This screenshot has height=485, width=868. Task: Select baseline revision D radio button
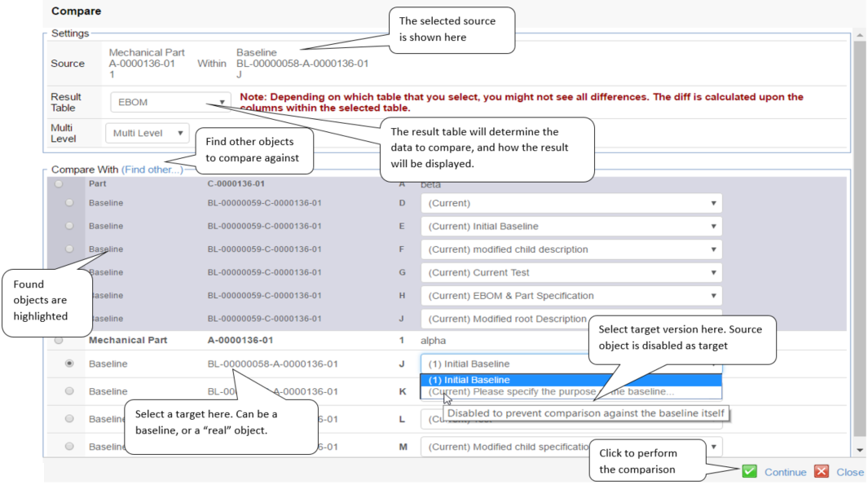tap(69, 203)
